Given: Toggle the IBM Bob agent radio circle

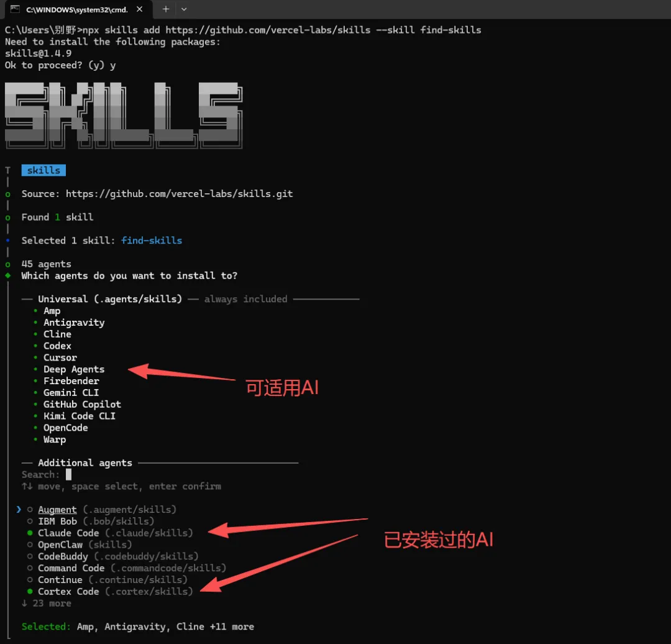Looking at the screenshot, I should coord(30,521).
